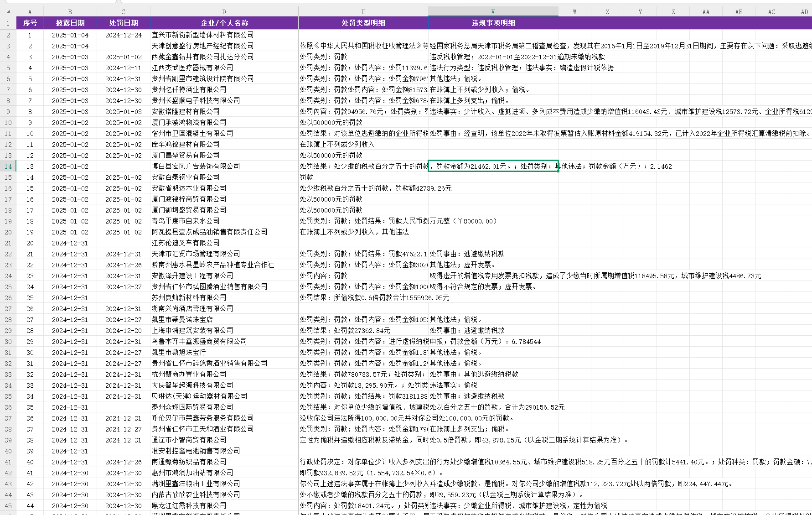Select column X header

coord(607,12)
